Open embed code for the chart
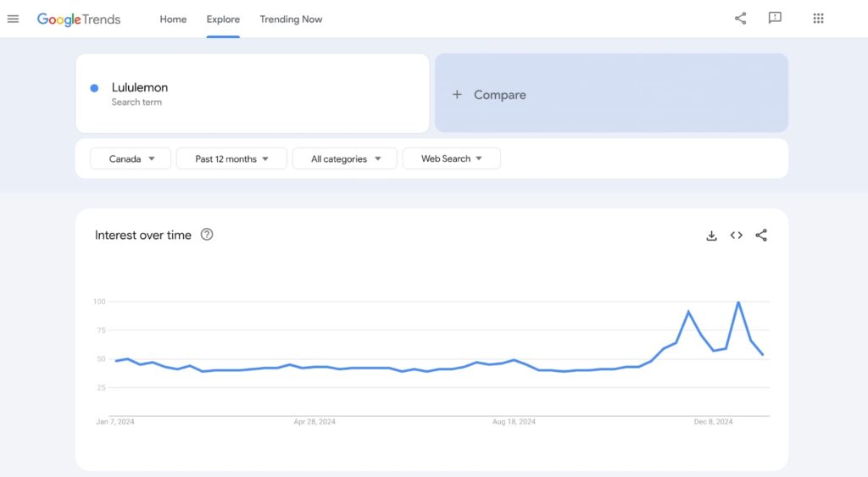868x477 pixels. [737, 236]
